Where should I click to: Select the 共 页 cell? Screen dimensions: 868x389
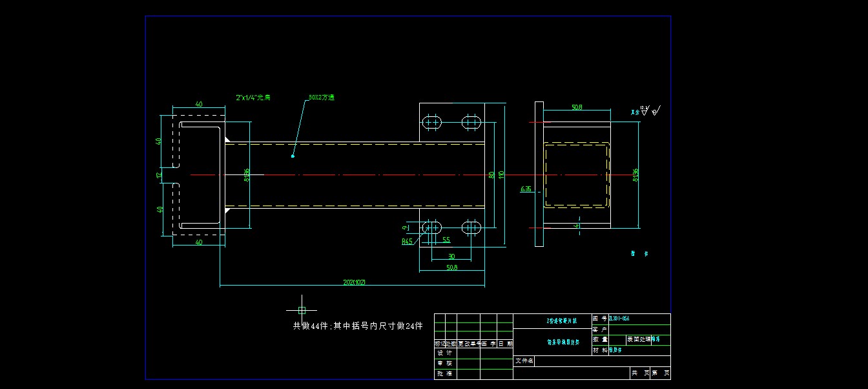tap(640, 373)
